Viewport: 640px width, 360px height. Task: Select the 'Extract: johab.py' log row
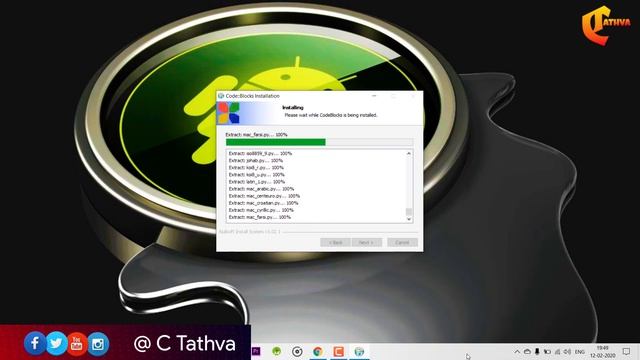(x=256, y=160)
